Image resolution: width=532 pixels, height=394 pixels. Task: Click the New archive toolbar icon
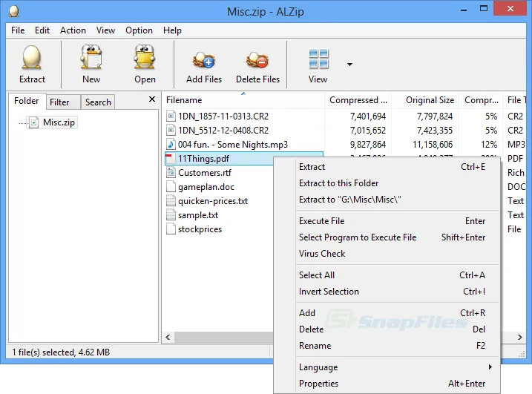point(91,57)
